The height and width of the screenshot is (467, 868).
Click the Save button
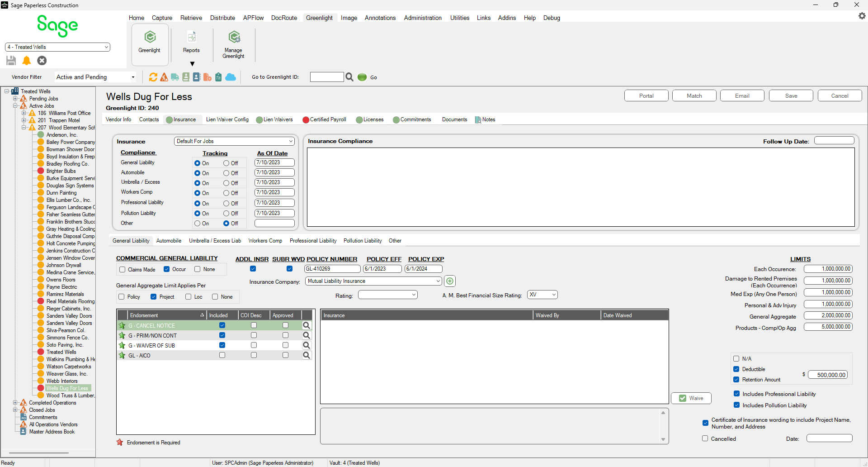791,96
